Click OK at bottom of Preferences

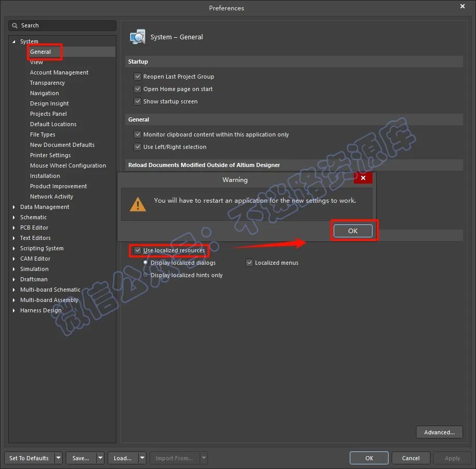tap(369, 458)
